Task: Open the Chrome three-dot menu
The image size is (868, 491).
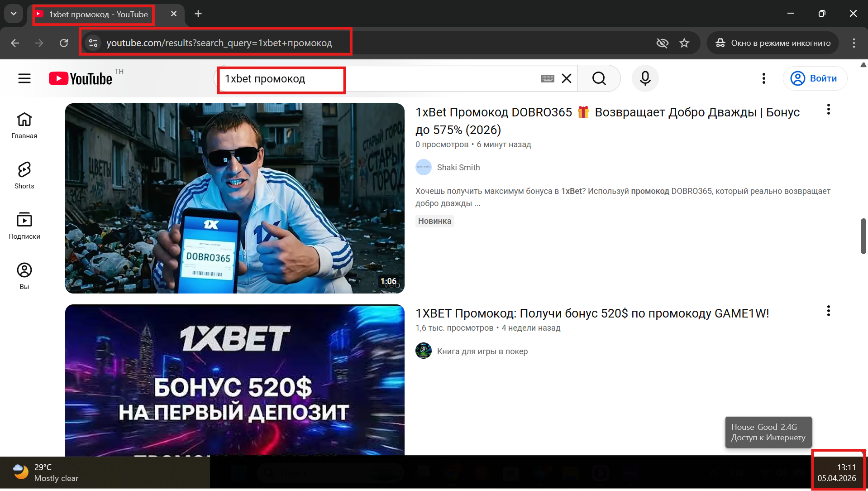Action: (854, 43)
